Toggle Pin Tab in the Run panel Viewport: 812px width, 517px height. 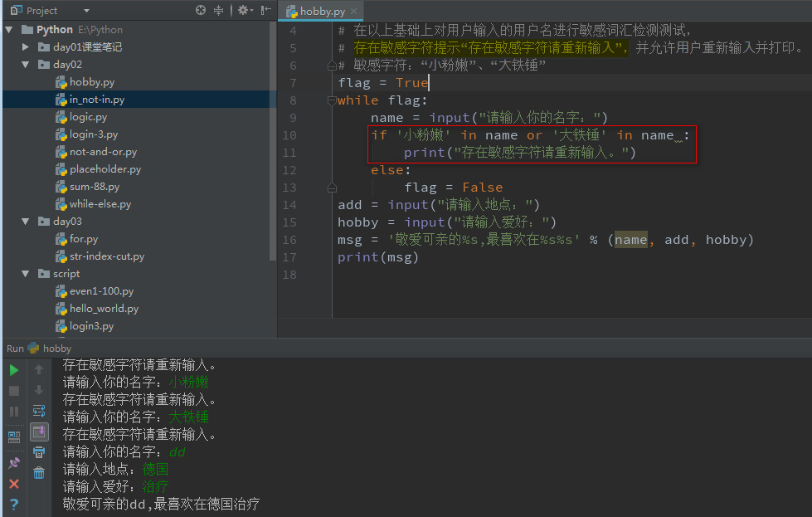click(14, 463)
